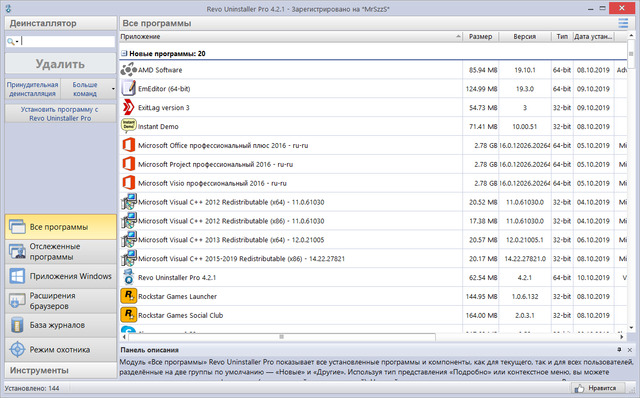This screenshot has width=640, height=398.
Task: Click the 1.0.6.132 version cell
Action: (524, 296)
